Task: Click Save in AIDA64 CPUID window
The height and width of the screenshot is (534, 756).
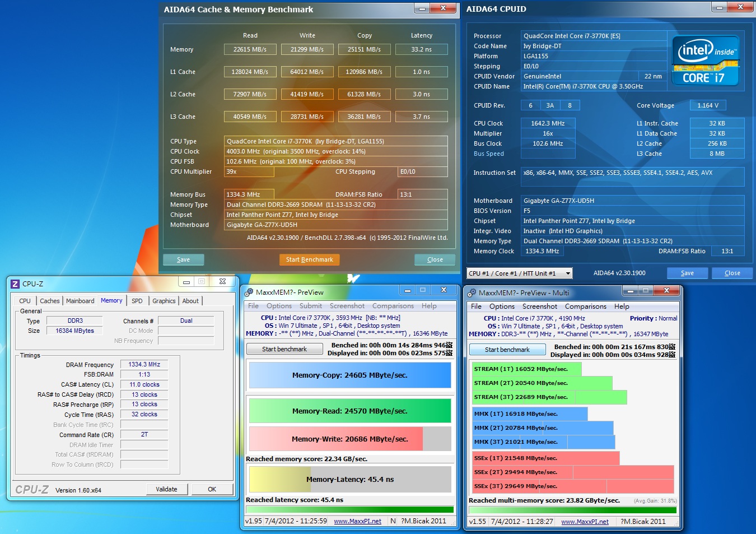Action: click(687, 273)
